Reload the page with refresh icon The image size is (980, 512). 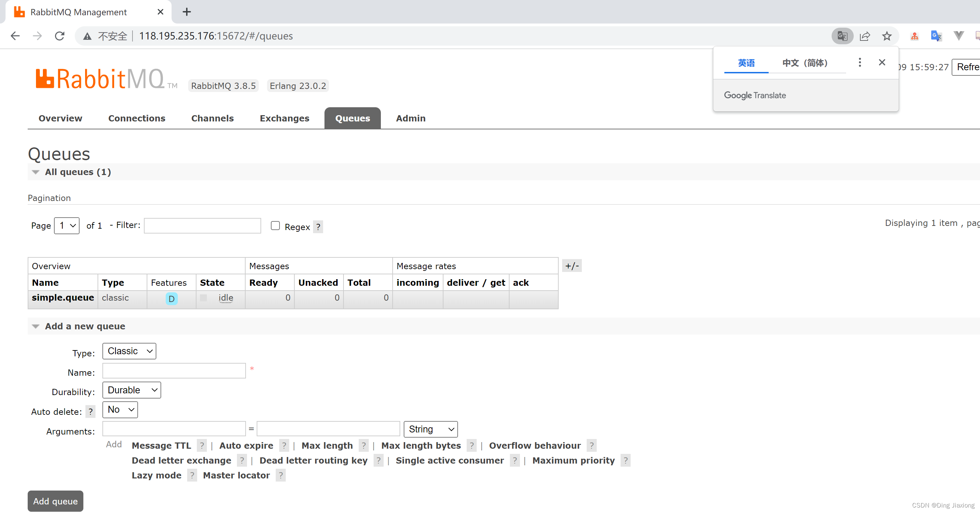[x=60, y=36]
